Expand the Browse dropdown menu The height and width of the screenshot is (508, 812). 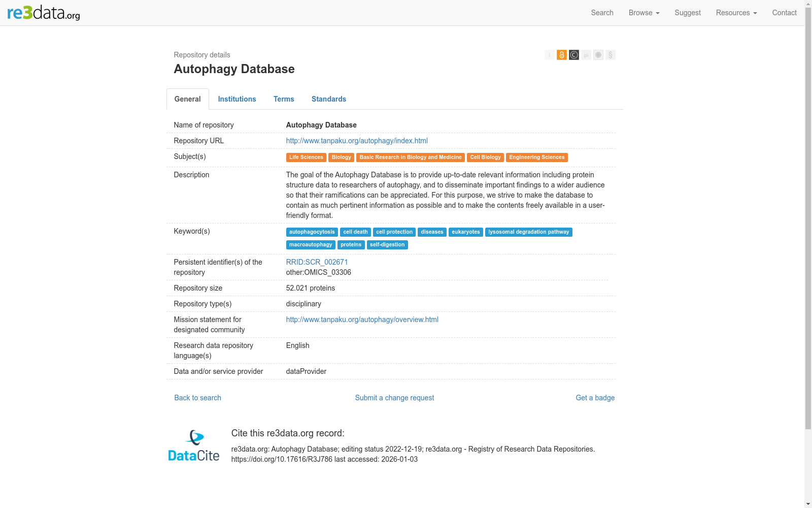click(x=644, y=13)
